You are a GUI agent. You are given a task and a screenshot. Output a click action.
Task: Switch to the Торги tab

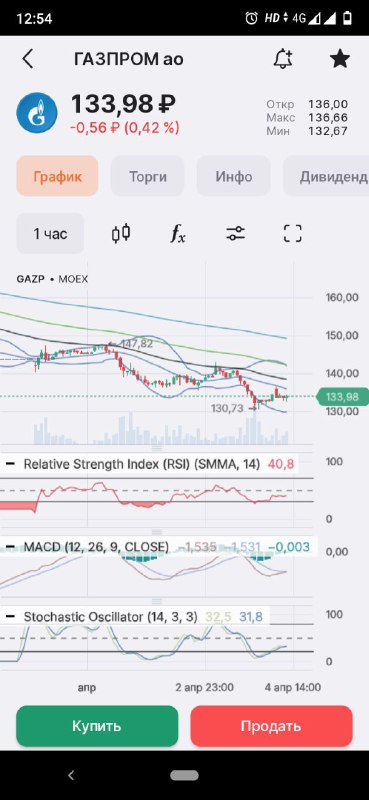pyautogui.click(x=147, y=177)
